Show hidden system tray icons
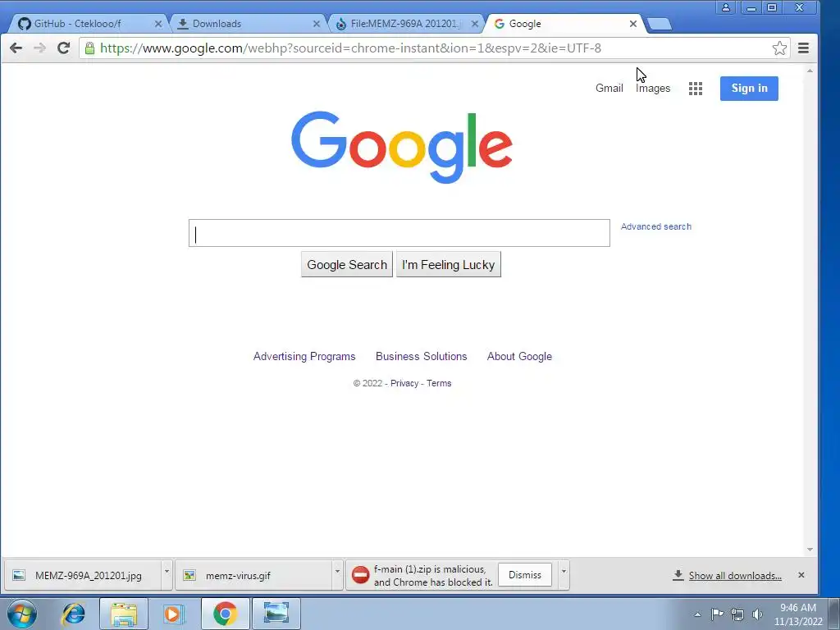 click(x=697, y=614)
